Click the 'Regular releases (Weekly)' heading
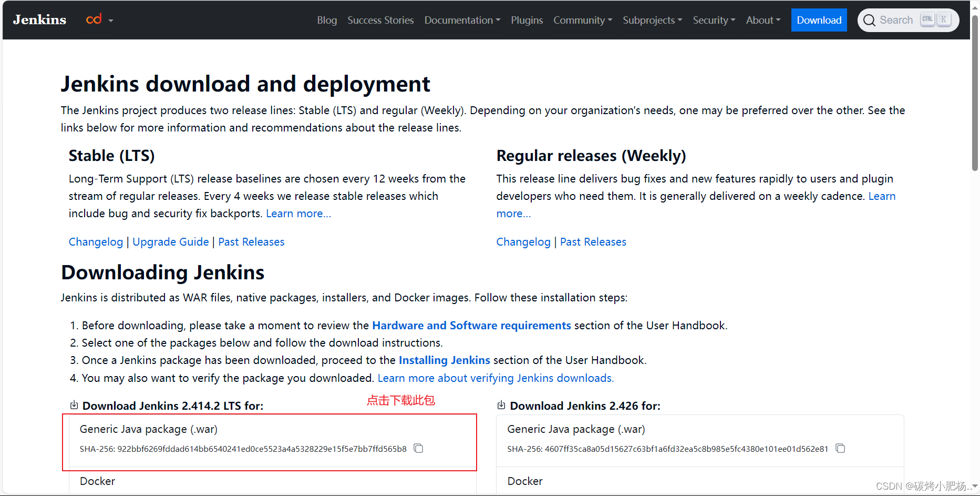The height and width of the screenshot is (496, 980). [591, 156]
